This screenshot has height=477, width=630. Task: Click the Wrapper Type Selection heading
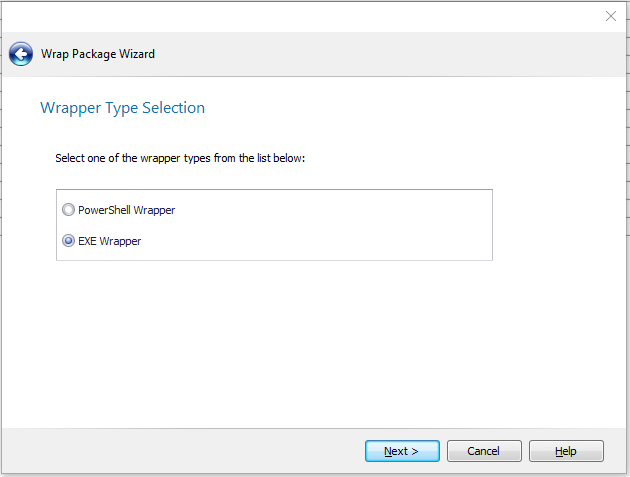point(122,108)
